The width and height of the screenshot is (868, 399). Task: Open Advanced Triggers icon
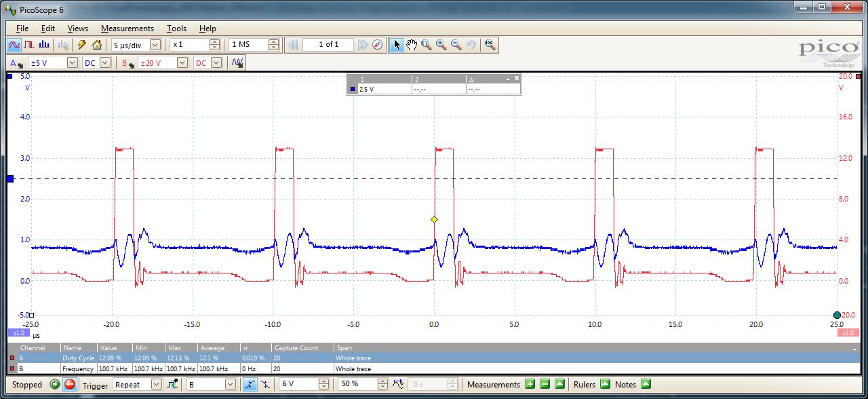point(174,384)
